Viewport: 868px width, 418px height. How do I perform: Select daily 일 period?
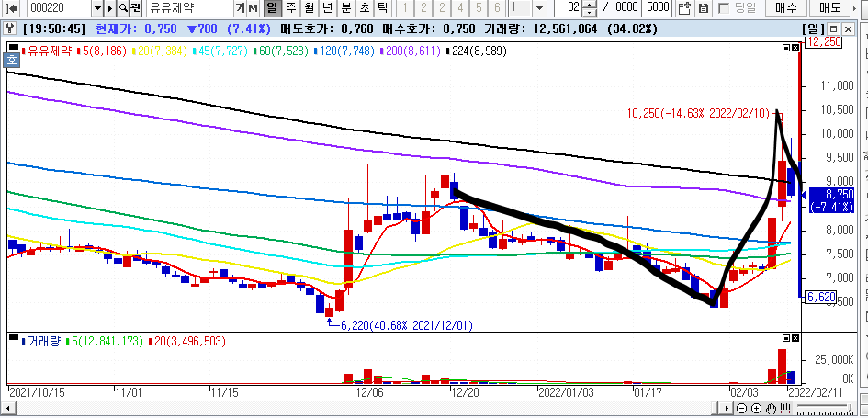[271, 7]
